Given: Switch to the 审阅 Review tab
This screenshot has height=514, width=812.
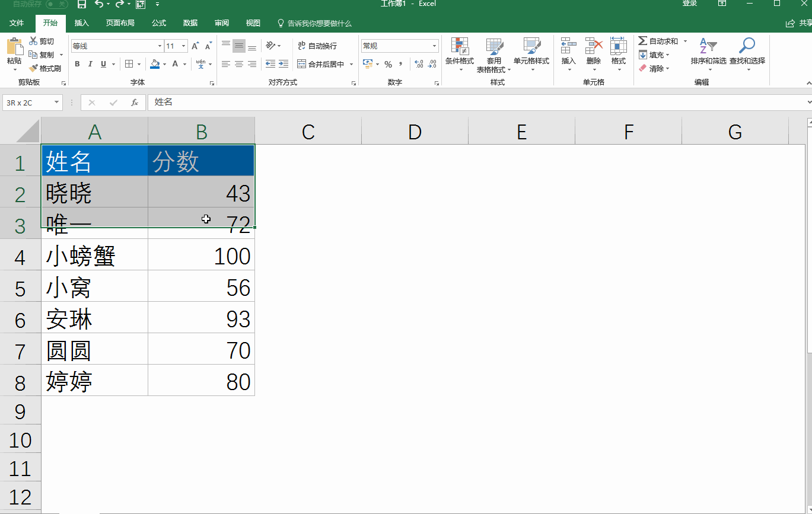Looking at the screenshot, I should point(222,23).
